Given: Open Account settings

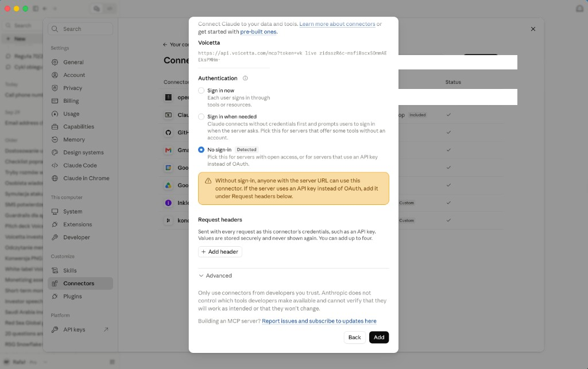Looking at the screenshot, I should click(x=80, y=75).
